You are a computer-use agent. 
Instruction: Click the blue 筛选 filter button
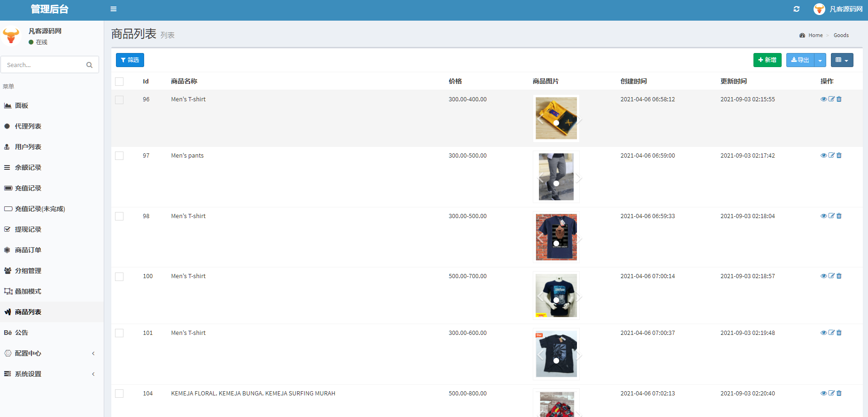130,60
